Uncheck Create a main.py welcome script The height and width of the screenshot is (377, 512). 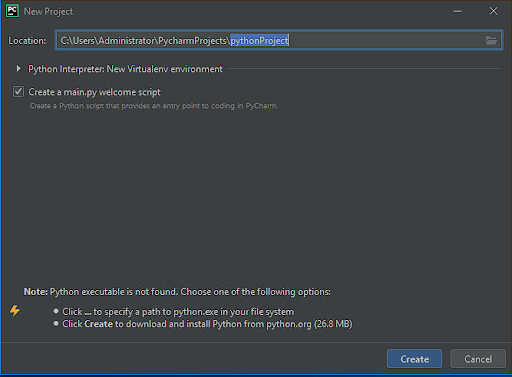(x=18, y=92)
